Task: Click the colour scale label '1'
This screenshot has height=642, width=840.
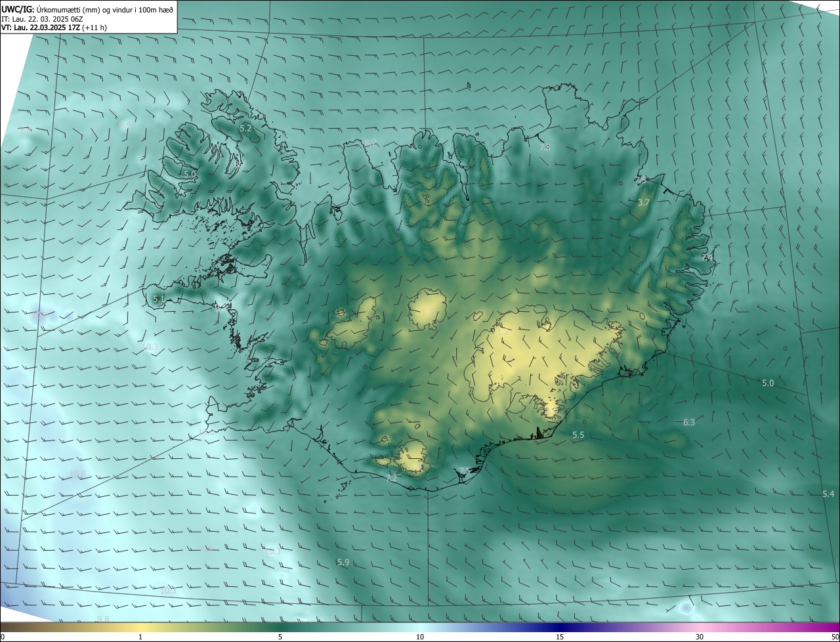Action: [140, 637]
